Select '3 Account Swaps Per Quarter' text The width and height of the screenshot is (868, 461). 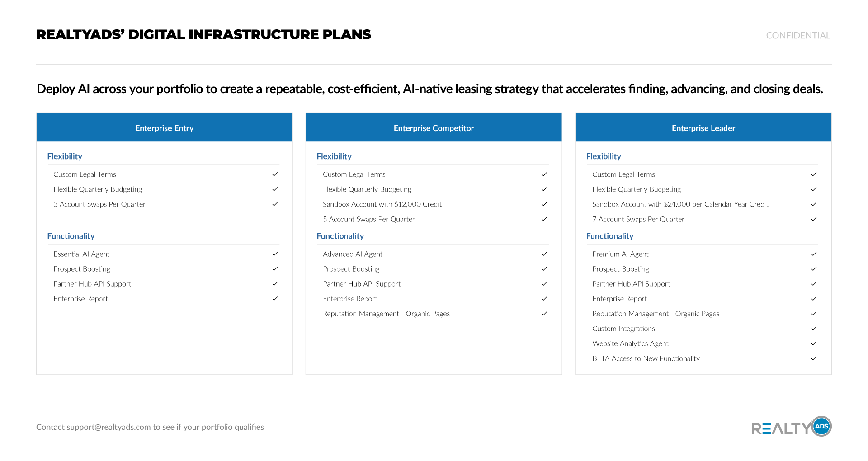click(99, 204)
